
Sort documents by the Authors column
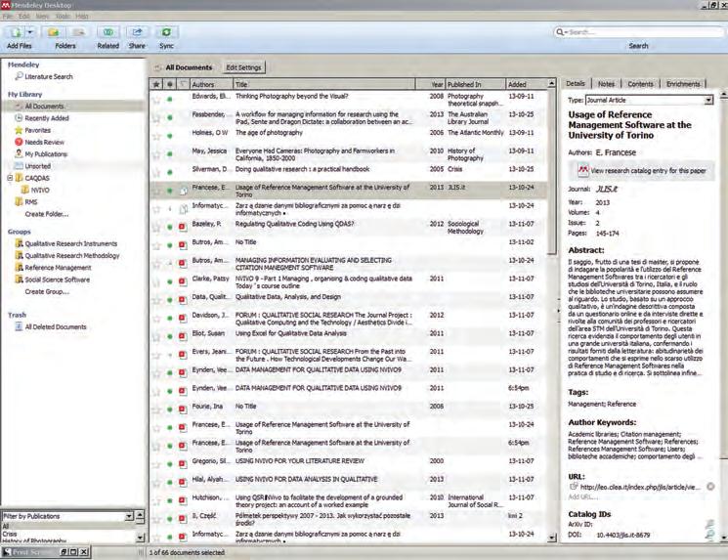211,84
